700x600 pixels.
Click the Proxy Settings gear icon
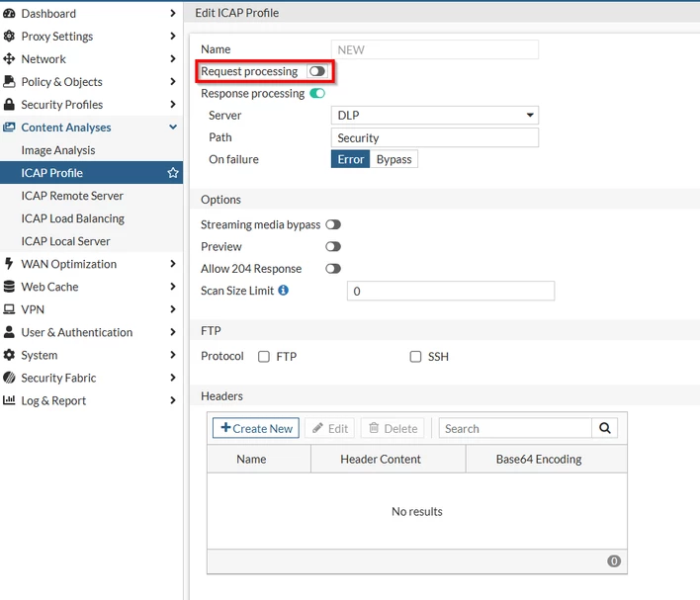pos(9,37)
